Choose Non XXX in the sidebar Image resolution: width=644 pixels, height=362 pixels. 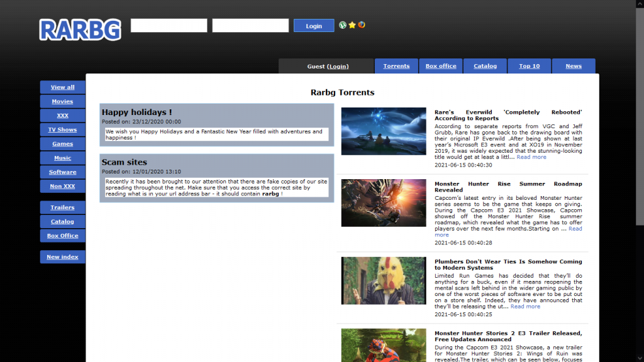pyautogui.click(x=63, y=186)
